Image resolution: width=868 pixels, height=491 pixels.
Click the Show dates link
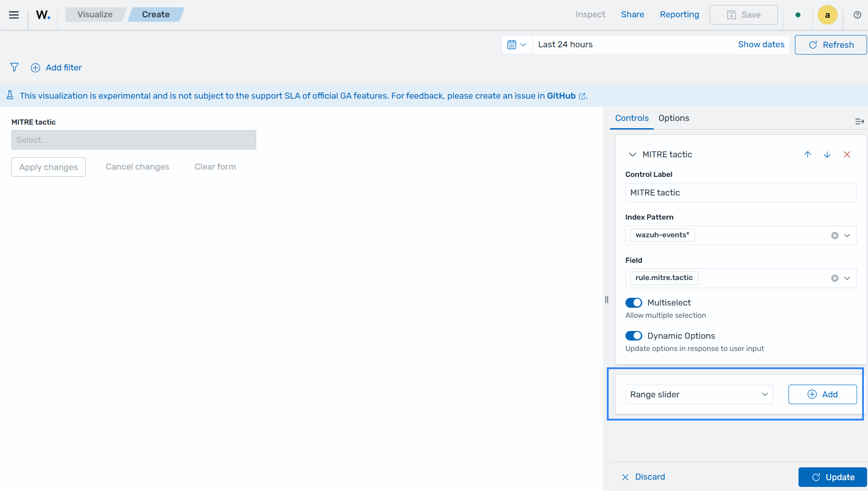pos(761,45)
